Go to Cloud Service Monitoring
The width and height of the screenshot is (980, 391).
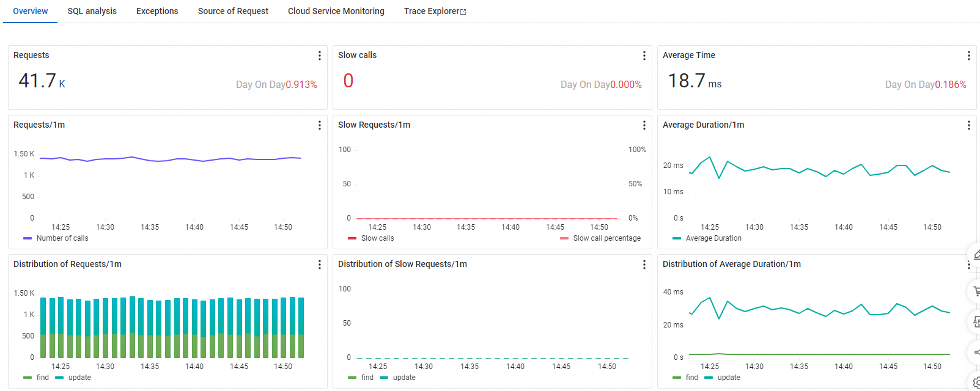(336, 11)
